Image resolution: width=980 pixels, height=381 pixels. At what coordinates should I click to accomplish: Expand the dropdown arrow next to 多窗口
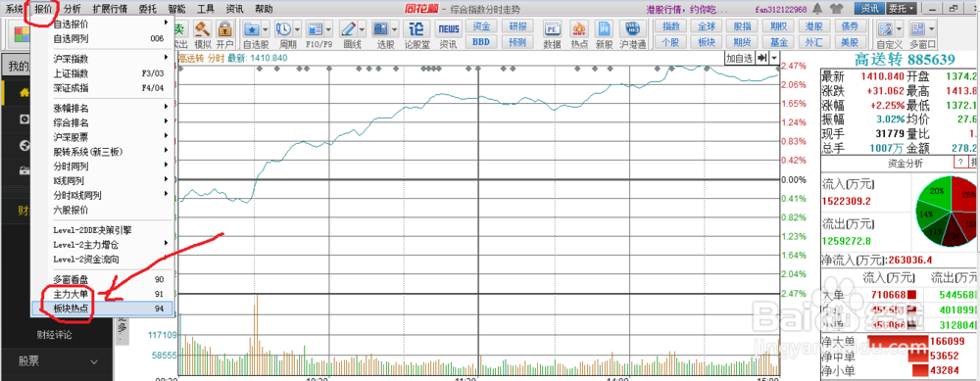point(932,28)
